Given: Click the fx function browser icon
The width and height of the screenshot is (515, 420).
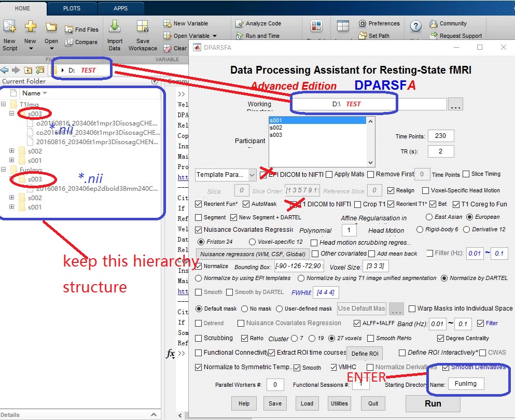Looking at the screenshot, I should (171, 353).
